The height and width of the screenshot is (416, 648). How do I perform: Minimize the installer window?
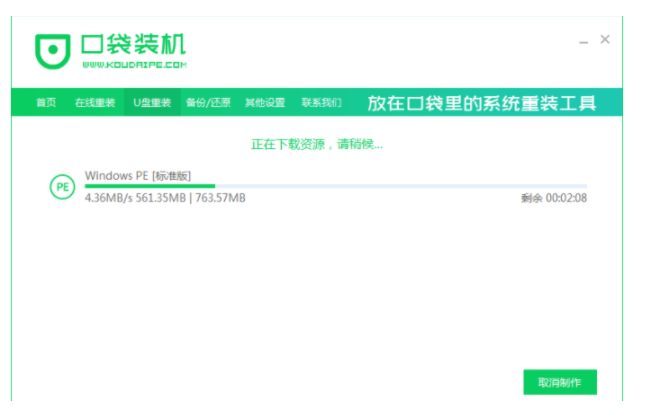coord(583,41)
